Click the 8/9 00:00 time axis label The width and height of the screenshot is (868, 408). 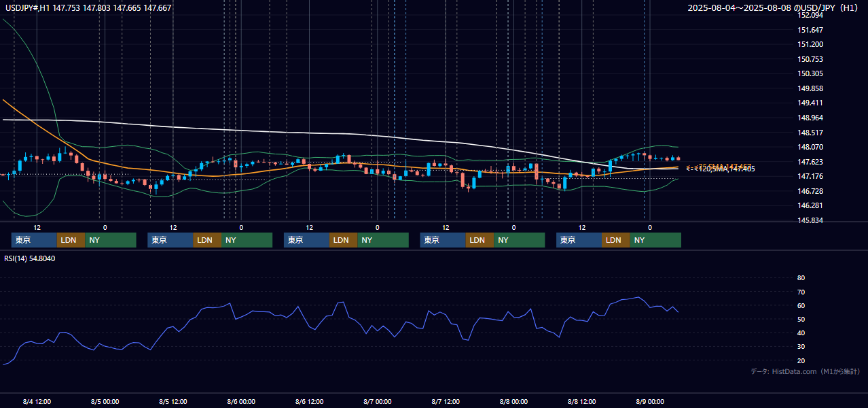click(x=649, y=402)
